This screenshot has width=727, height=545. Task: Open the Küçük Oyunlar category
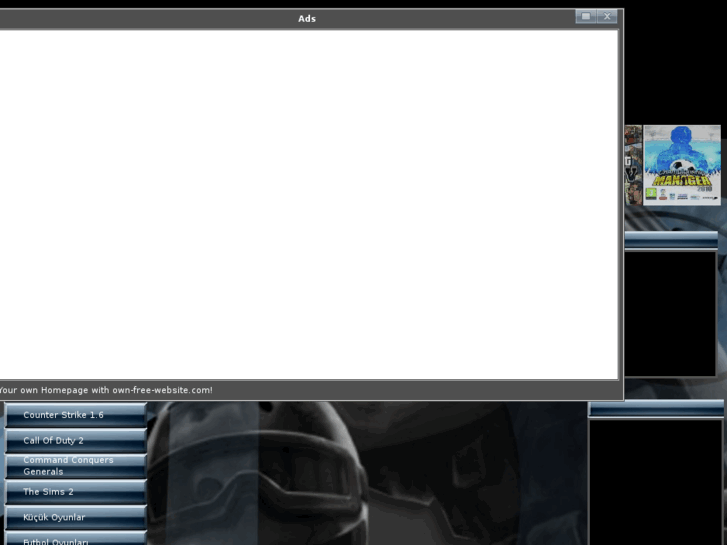pyautogui.click(x=76, y=517)
